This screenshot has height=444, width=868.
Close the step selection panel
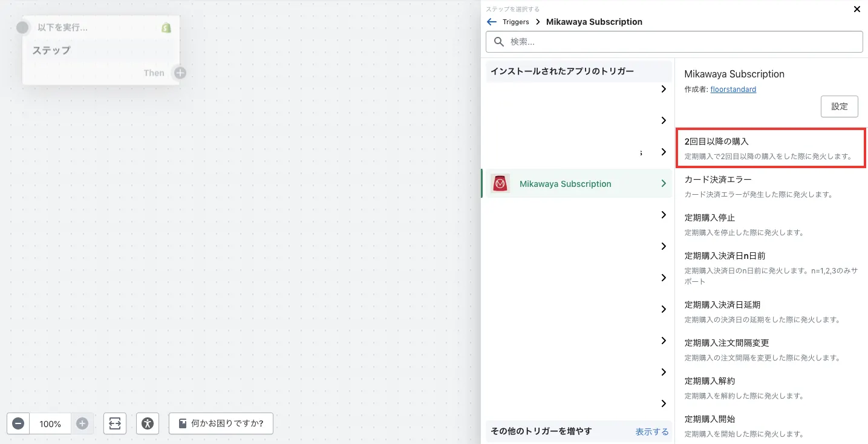tap(857, 9)
